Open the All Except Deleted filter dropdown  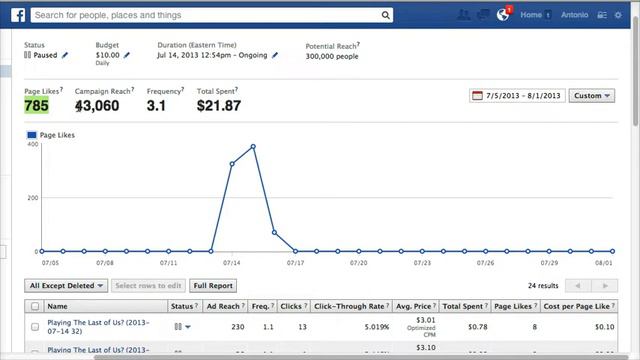66,286
